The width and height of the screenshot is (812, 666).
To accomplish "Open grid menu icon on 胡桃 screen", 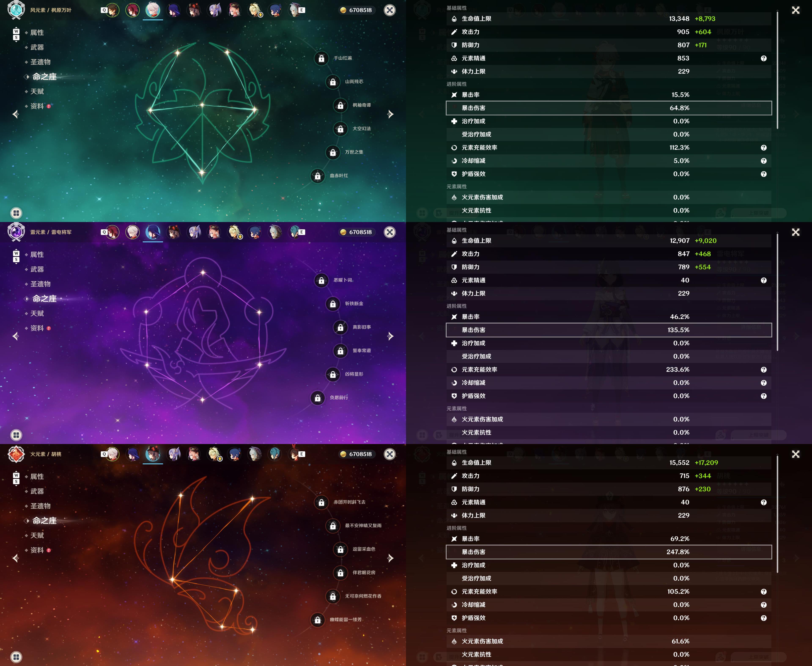I will 16,657.
